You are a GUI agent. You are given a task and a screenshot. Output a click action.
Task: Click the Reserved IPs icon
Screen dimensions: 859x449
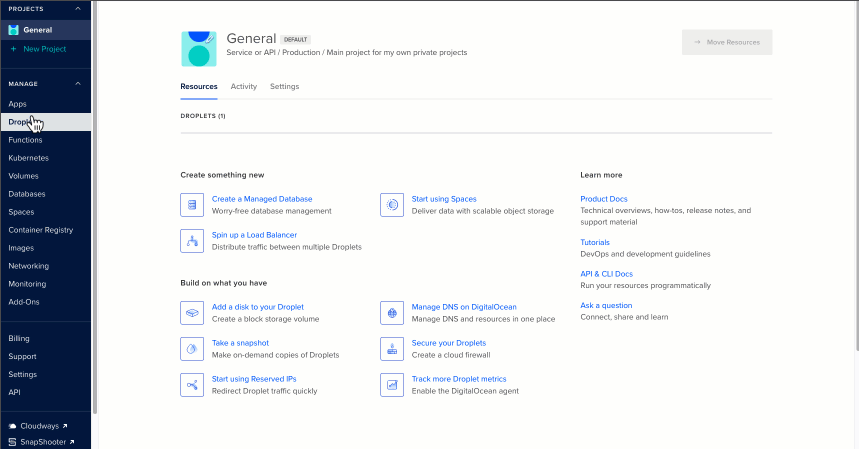(192, 385)
